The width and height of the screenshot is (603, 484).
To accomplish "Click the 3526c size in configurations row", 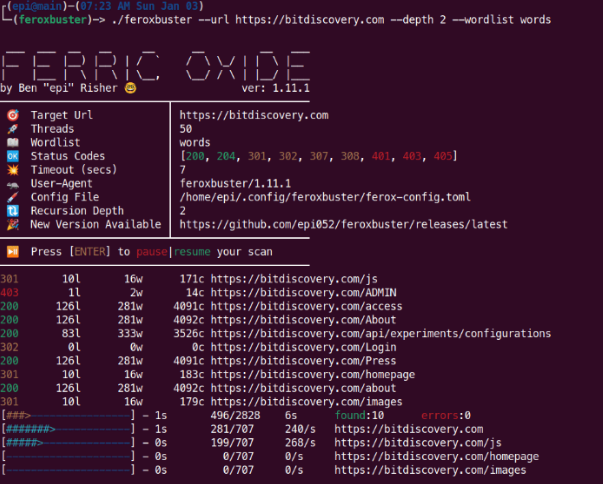I will (x=189, y=333).
